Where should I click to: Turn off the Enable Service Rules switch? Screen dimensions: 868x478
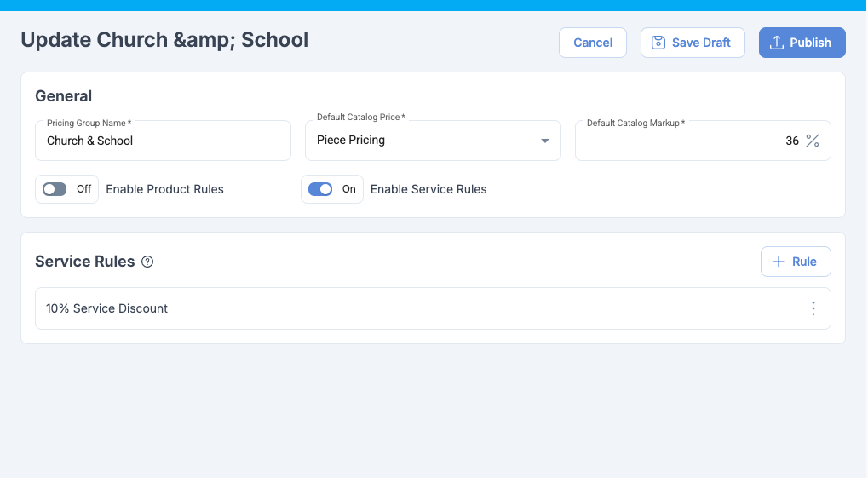pyautogui.click(x=321, y=189)
